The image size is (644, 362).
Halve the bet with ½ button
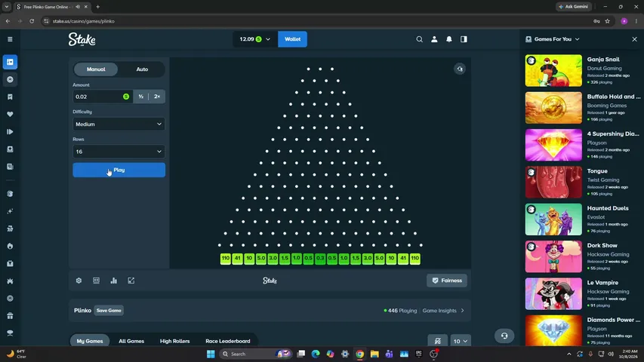(141, 97)
